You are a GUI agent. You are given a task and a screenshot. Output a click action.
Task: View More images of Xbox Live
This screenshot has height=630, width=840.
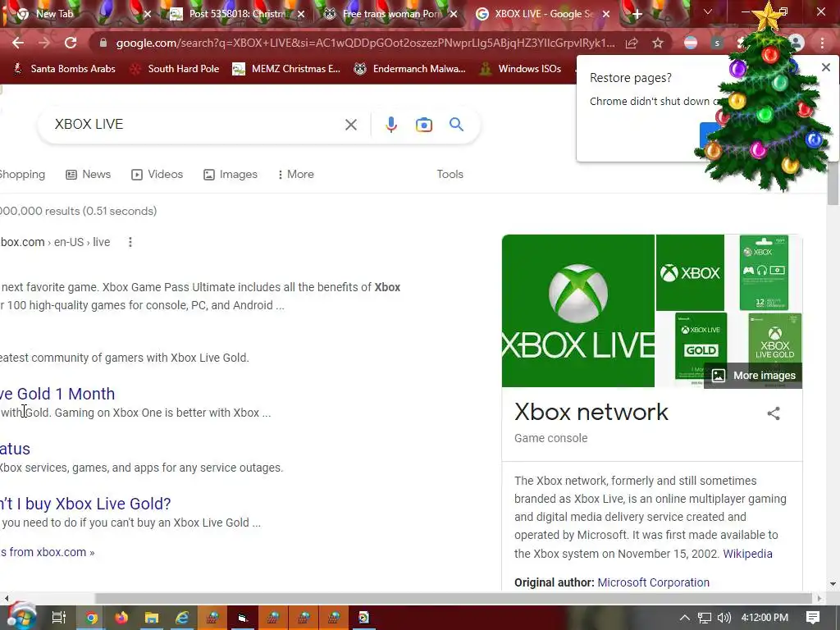(753, 376)
